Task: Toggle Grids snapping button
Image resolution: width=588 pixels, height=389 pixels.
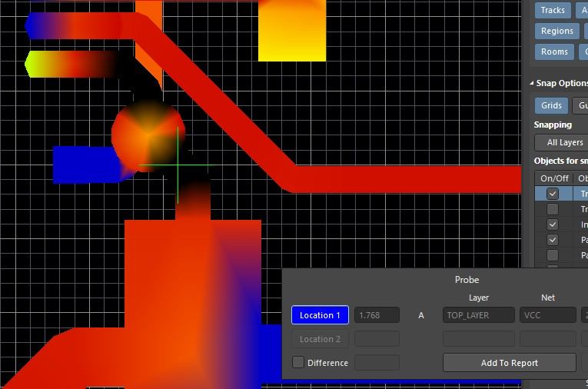Action: click(551, 105)
